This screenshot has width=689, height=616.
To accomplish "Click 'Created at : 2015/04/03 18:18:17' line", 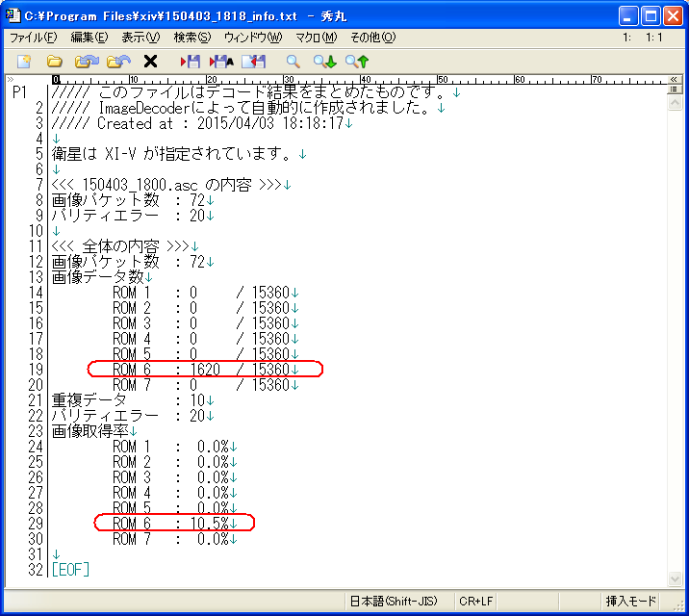I will [x=202, y=123].
